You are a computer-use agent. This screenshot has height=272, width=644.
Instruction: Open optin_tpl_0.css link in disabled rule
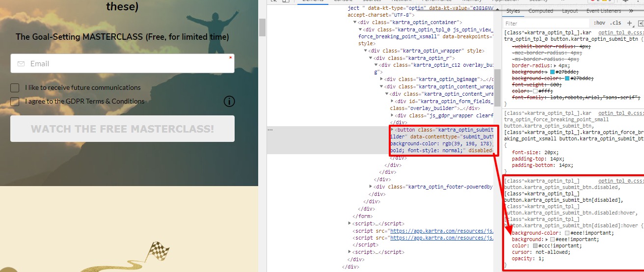point(620,181)
